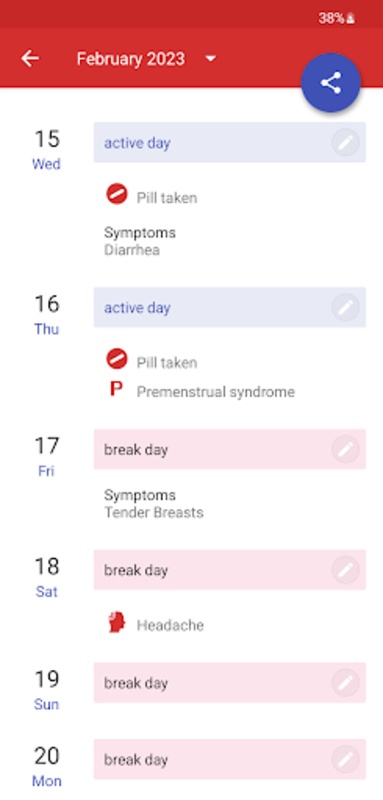Edit the February 16 entry pencil icon

[x=345, y=308]
